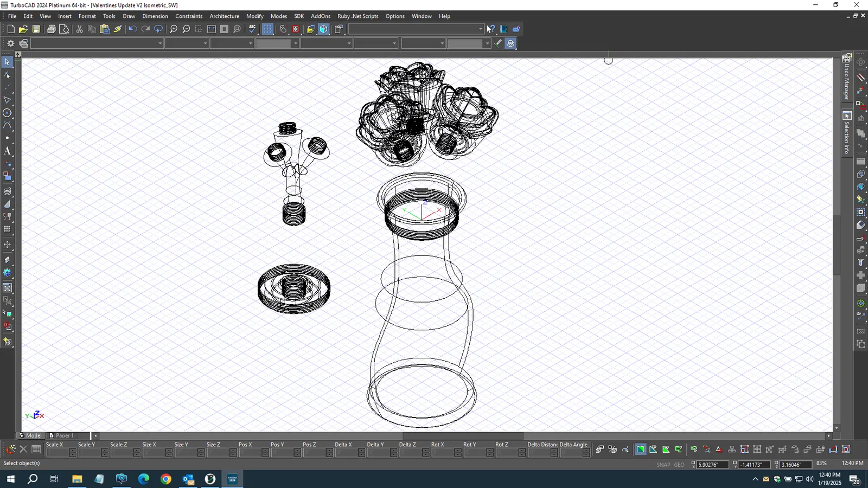Click the Undo arrow icon

click(132, 29)
